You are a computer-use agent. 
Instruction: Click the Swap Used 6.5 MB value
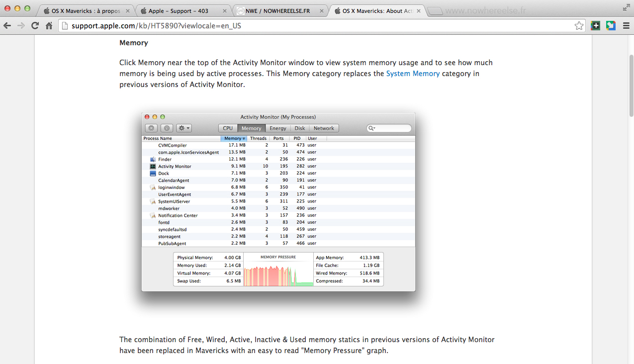(x=234, y=281)
